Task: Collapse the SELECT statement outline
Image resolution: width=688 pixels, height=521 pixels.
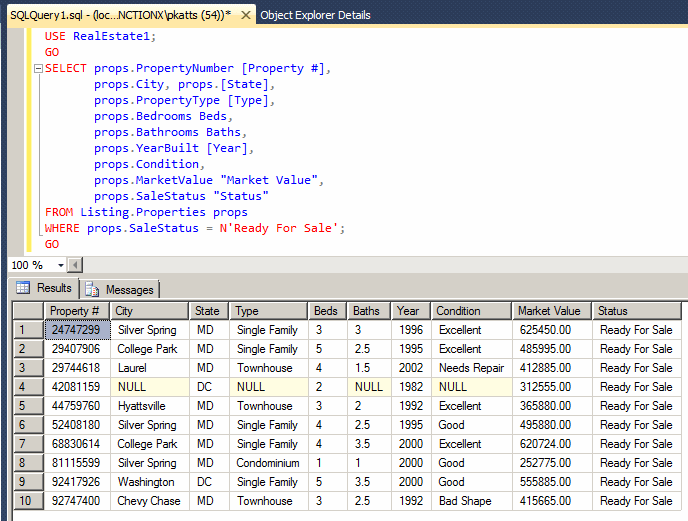Action: click(38, 68)
